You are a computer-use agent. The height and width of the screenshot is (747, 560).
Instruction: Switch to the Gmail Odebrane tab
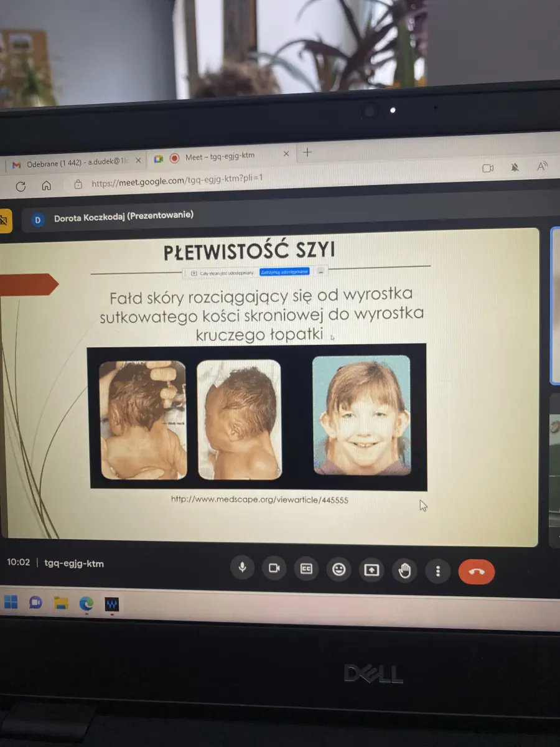72,163
